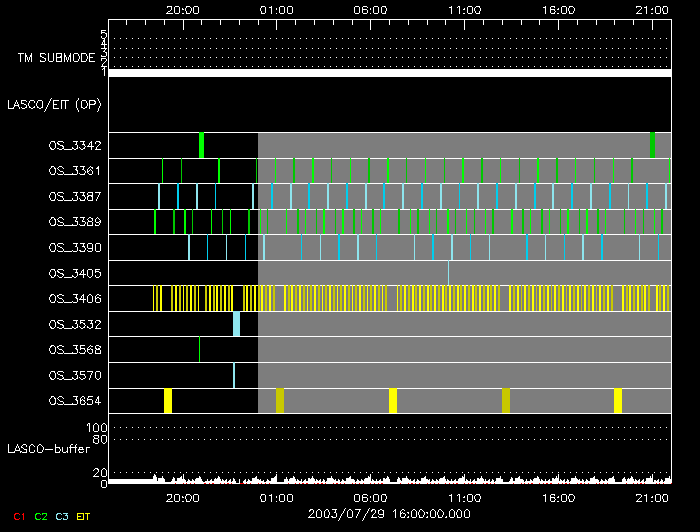The image size is (700, 532).
Task: Click the cyan block in OS_3532 row
Action: tap(237, 324)
